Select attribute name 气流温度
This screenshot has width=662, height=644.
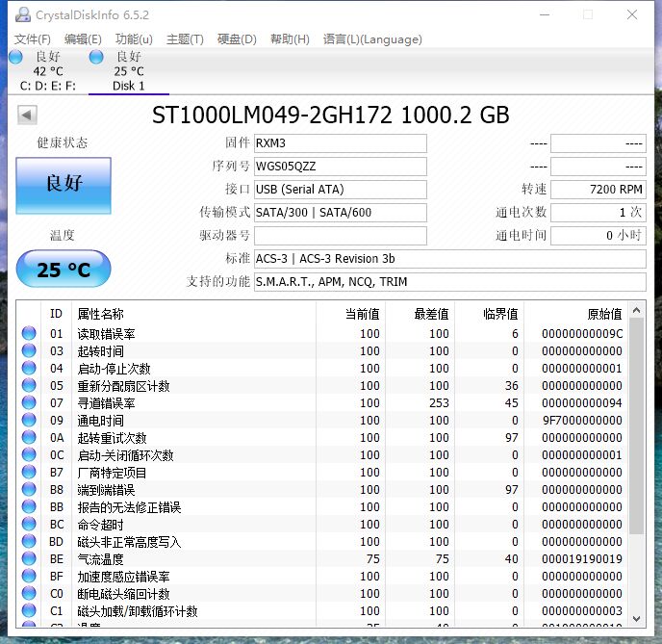tap(100, 559)
